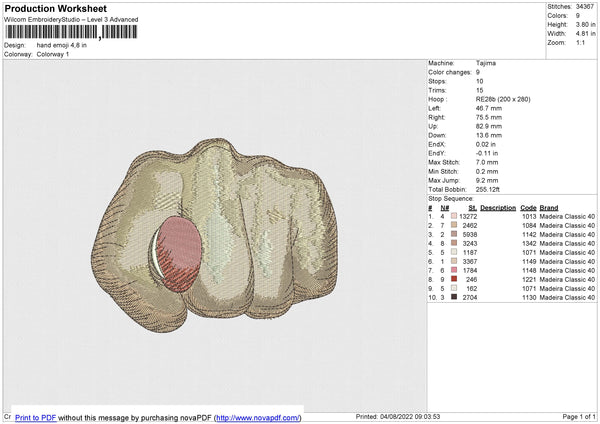Select the dark swatch for code 1130
Viewport: 600px width, 424px height.
click(x=454, y=297)
